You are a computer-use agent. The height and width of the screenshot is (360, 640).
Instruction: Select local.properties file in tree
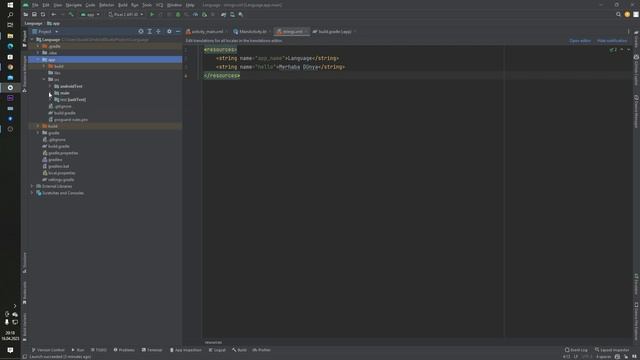click(x=59, y=173)
